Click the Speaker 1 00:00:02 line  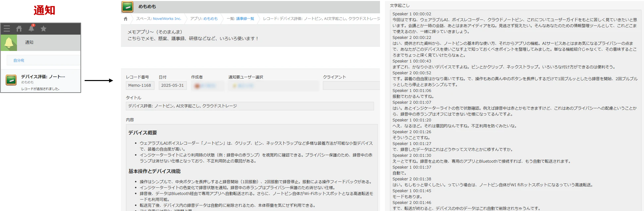(x=412, y=14)
